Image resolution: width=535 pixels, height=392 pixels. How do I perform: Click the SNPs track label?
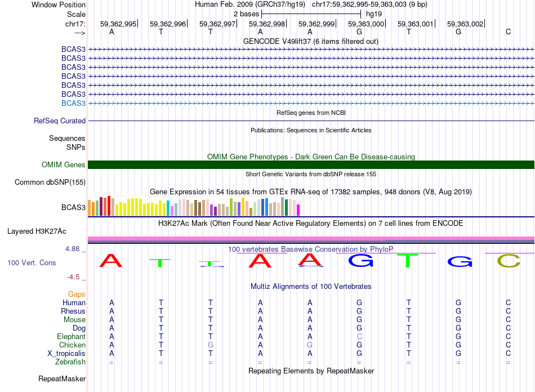point(76,147)
